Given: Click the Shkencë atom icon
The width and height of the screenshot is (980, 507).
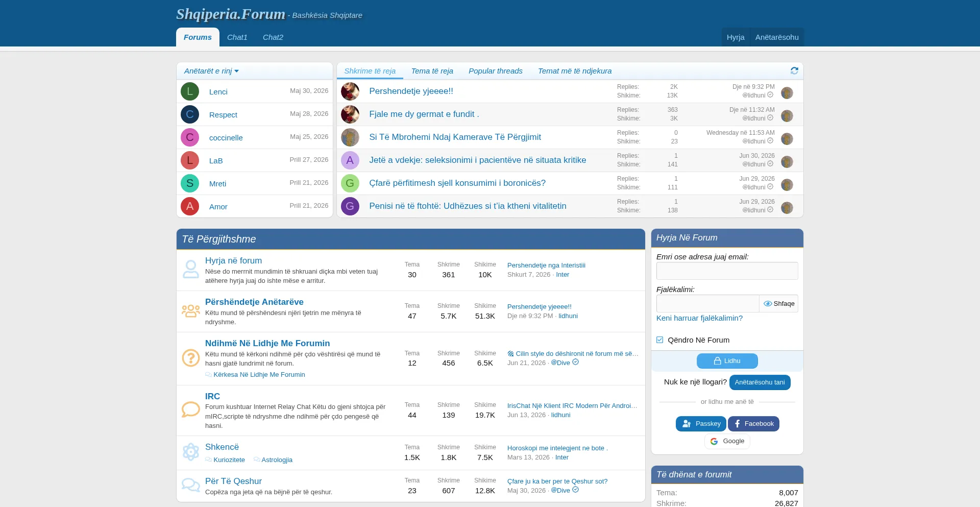Looking at the screenshot, I should (x=191, y=452).
